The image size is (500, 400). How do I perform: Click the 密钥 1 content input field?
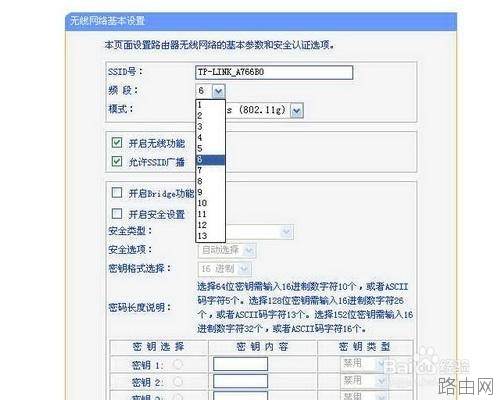pos(241,364)
